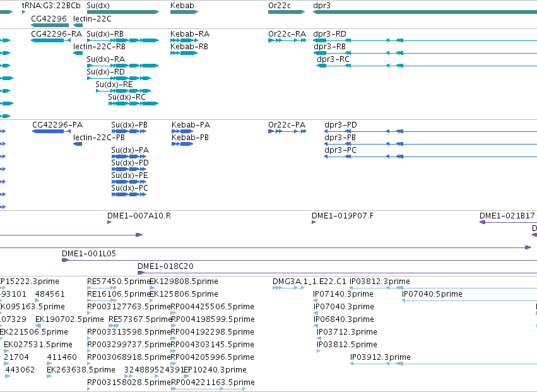Select protein Su(dx)-PD

tap(130, 163)
